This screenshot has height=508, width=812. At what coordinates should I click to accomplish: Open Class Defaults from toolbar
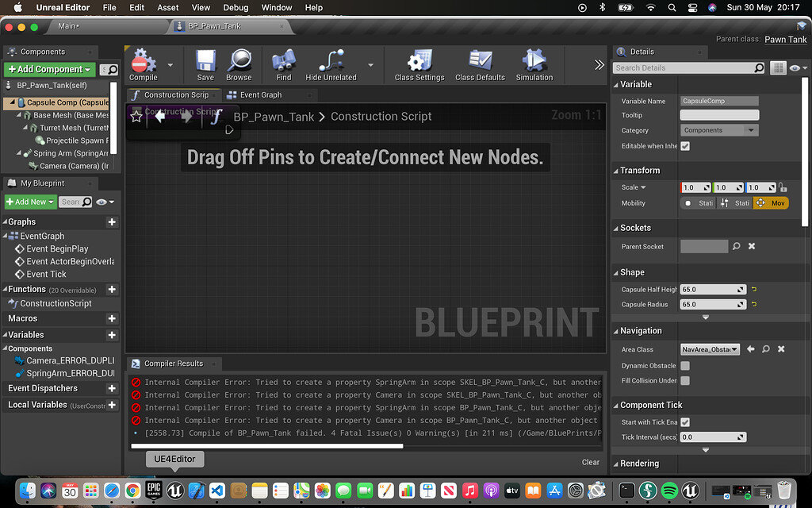point(480,63)
